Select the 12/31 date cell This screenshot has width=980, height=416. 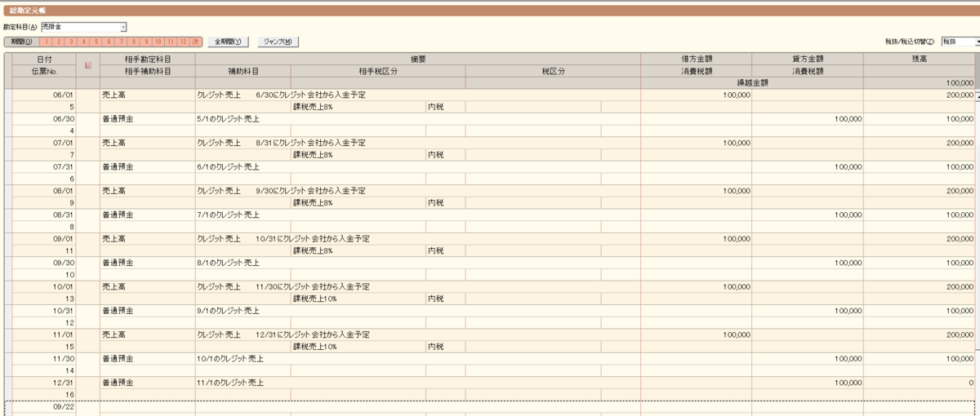(44, 382)
